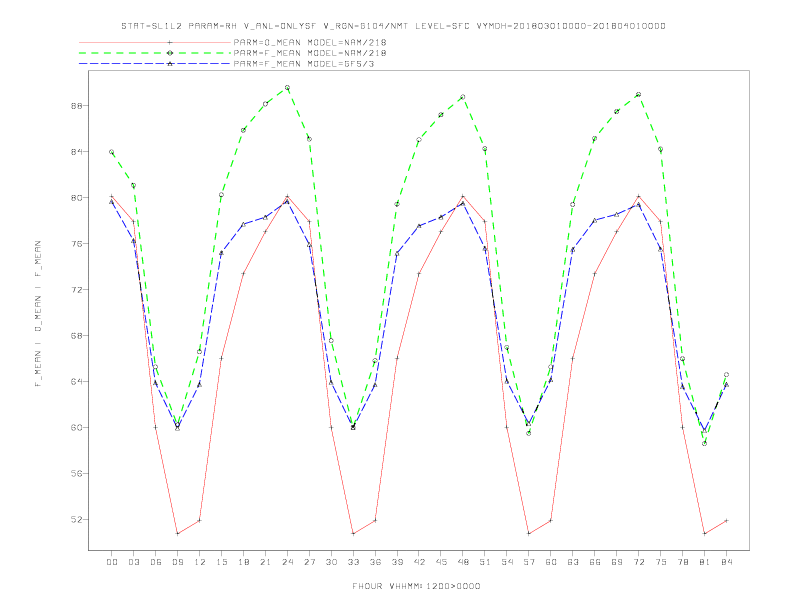The width and height of the screenshot is (792, 612).
Task: Click x-axis tick label 12
Action: point(200,562)
